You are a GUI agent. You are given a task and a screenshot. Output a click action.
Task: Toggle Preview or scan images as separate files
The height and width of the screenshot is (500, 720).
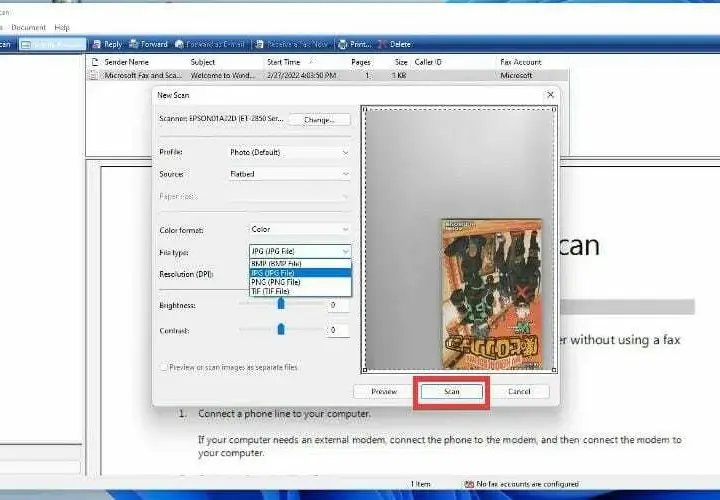163,367
